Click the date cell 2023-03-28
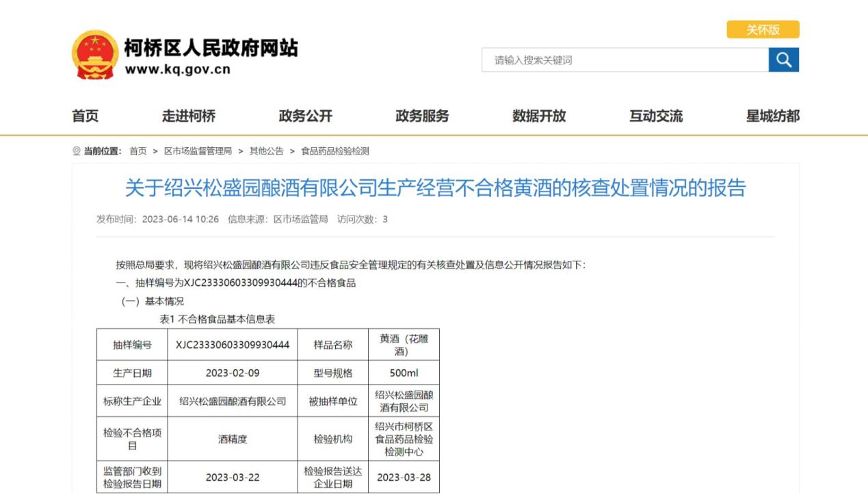 404,478
